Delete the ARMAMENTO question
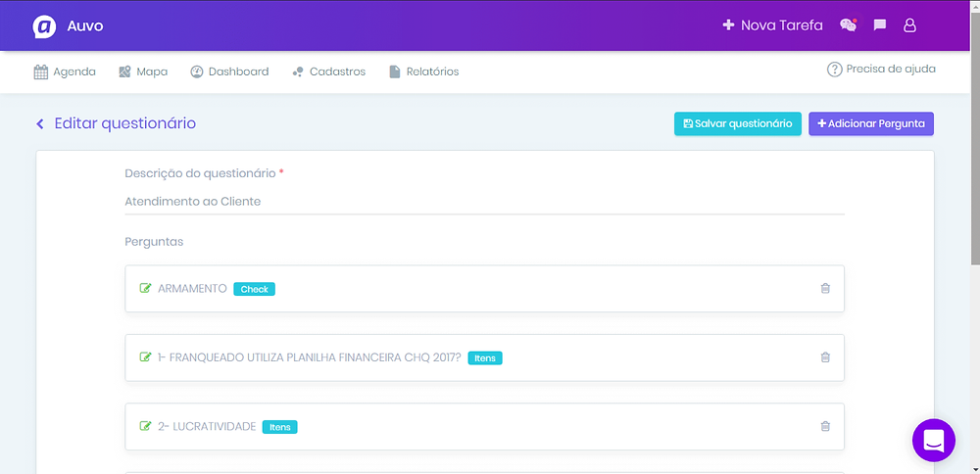The height and width of the screenshot is (474, 980). (x=825, y=289)
